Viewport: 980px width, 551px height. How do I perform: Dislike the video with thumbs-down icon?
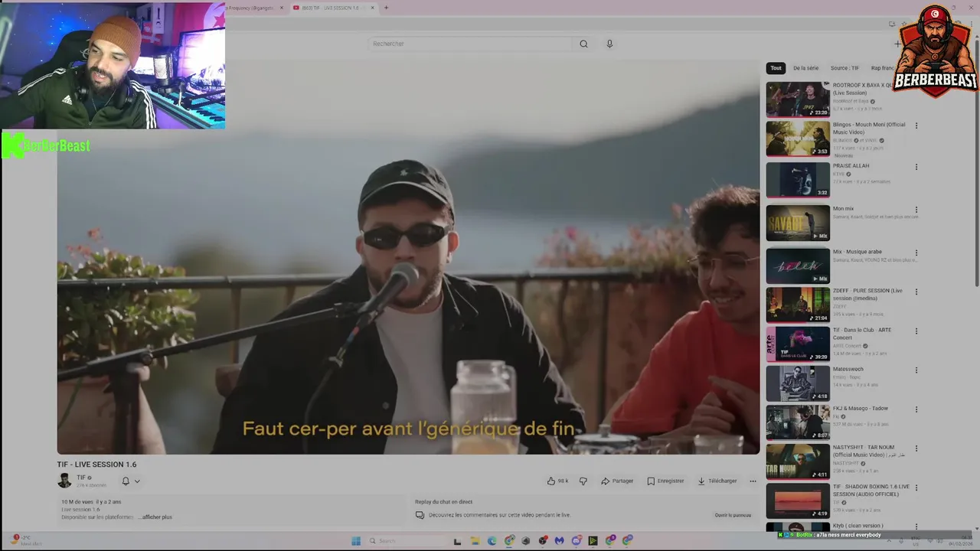click(583, 481)
